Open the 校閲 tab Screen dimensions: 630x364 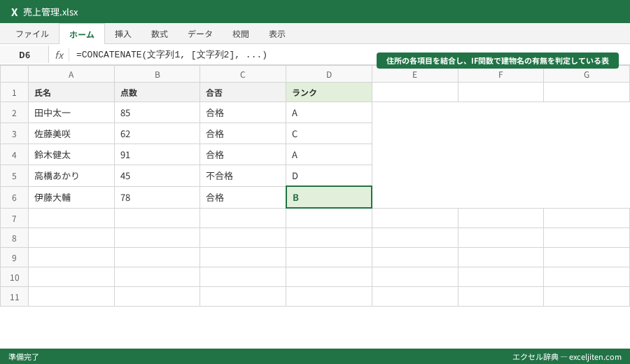pos(241,34)
